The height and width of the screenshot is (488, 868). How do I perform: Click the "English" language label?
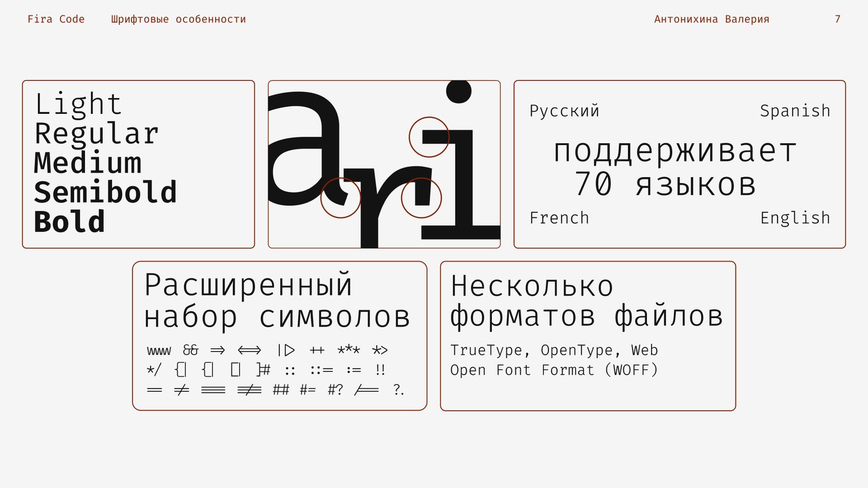(795, 218)
